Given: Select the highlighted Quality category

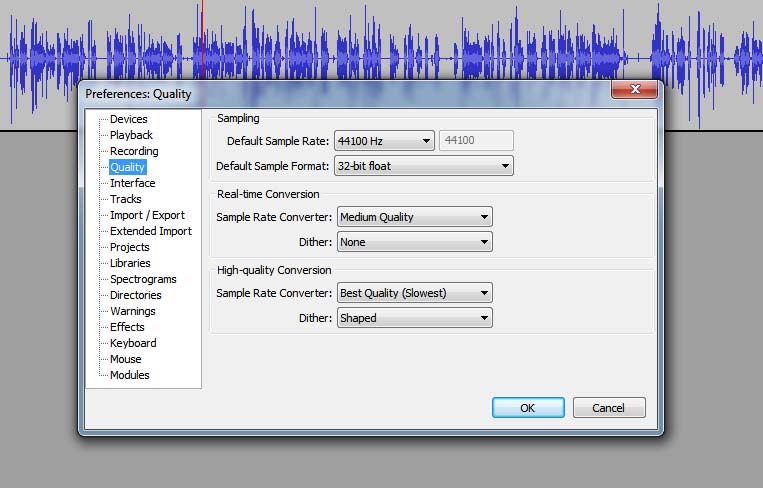Looking at the screenshot, I should (x=127, y=167).
